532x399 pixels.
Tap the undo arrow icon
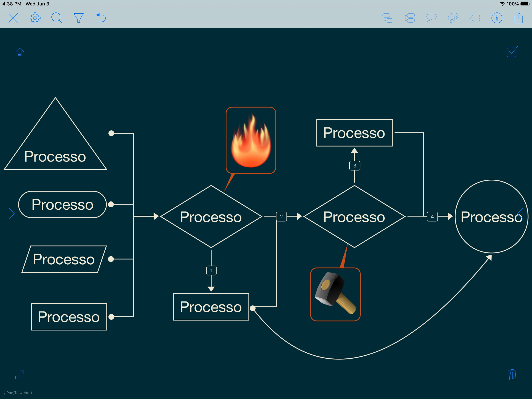101,18
